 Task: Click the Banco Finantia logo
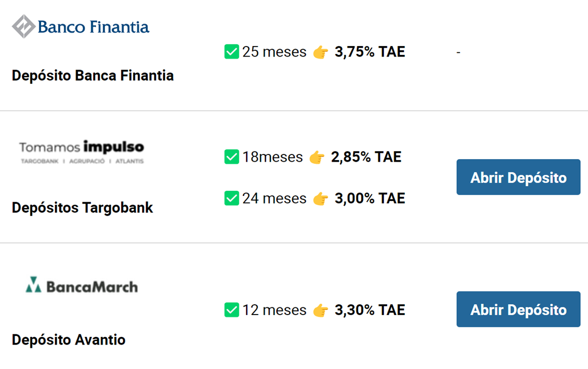tap(81, 26)
